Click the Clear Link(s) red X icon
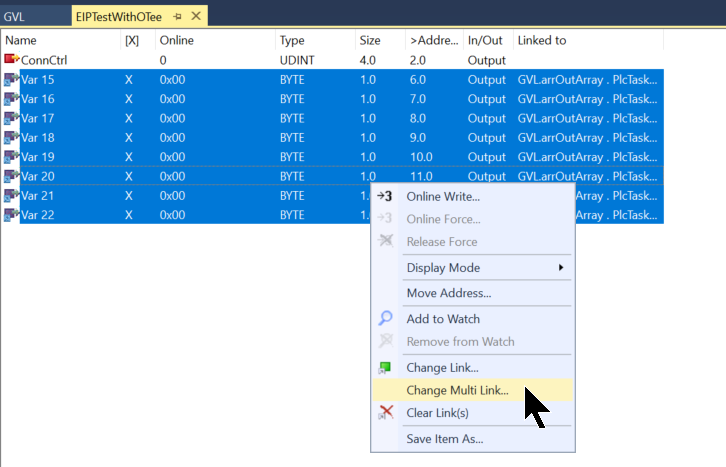Screen dimensions: 726x467 pos(386,413)
